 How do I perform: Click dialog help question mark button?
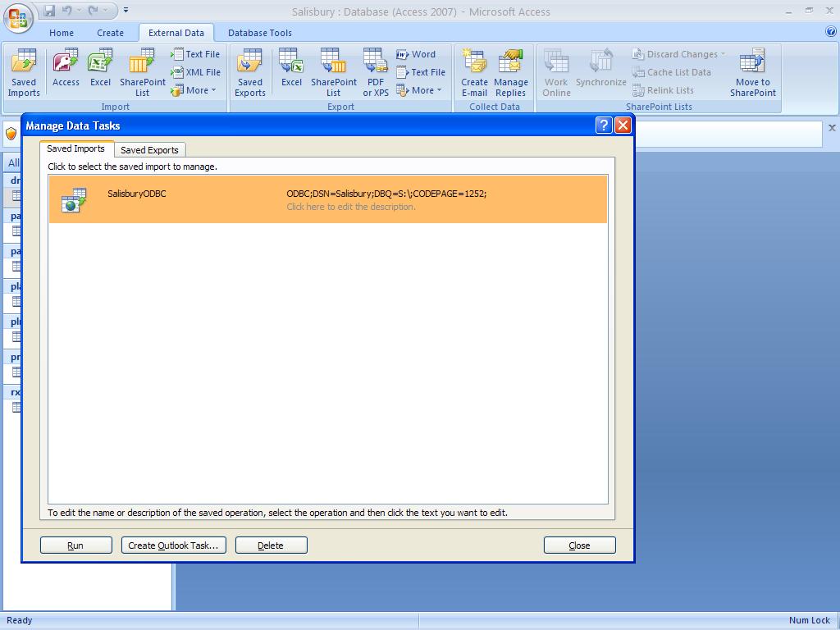(x=604, y=126)
